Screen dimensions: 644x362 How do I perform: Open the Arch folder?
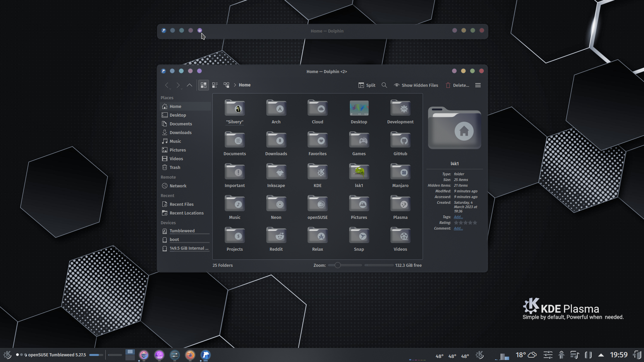[x=276, y=112]
